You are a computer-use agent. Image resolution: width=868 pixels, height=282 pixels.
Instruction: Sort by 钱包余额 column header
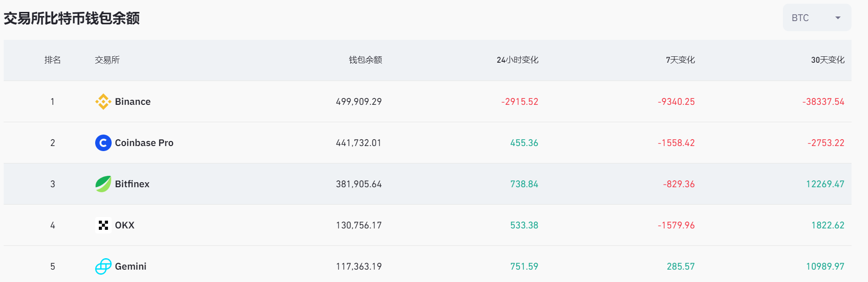tap(366, 60)
